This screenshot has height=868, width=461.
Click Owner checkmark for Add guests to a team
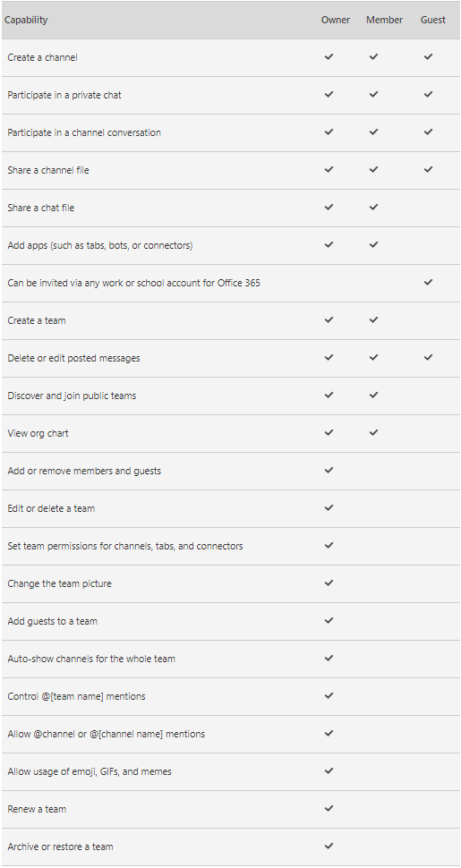329,620
